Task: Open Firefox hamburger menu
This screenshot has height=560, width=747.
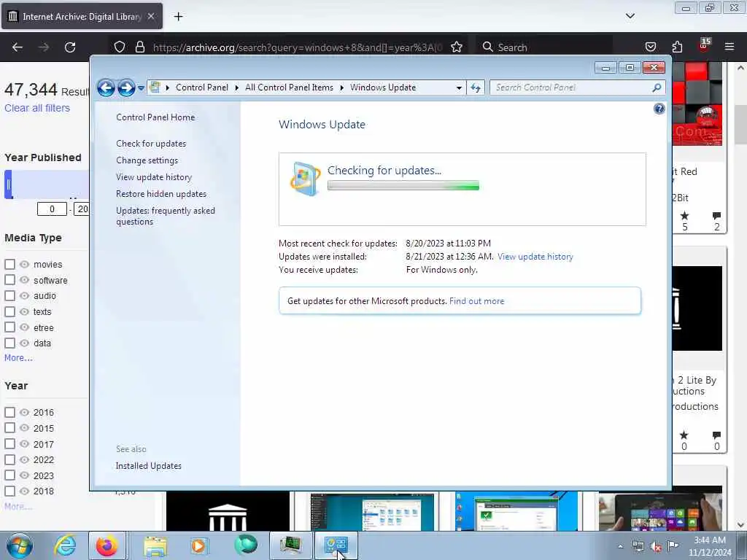Action: [x=729, y=47]
